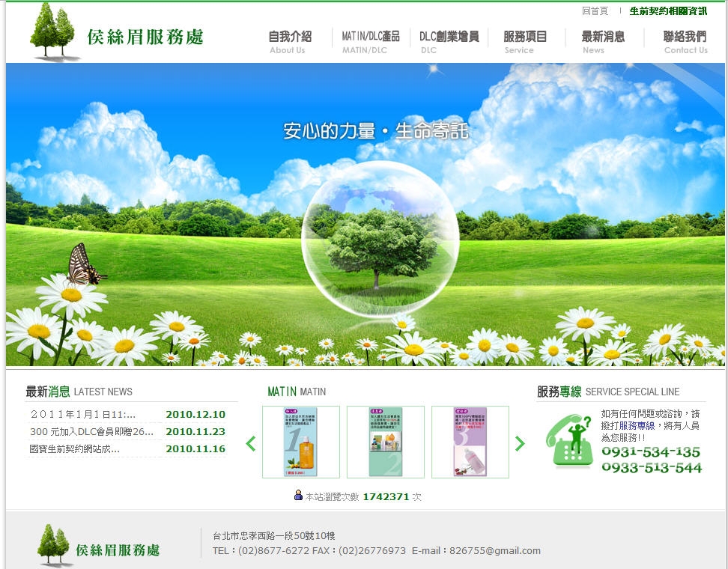The height and width of the screenshot is (569, 728).
Task: Go to DLC創業增員 page
Action: coord(449,42)
